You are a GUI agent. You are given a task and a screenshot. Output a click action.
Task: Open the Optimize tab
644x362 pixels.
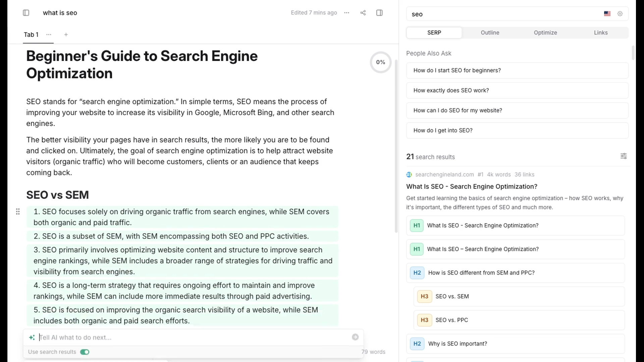coord(545,33)
